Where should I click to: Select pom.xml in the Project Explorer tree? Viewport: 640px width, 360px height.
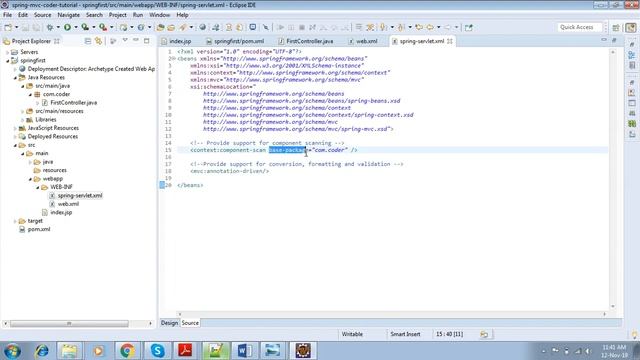click(x=39, y=229)
